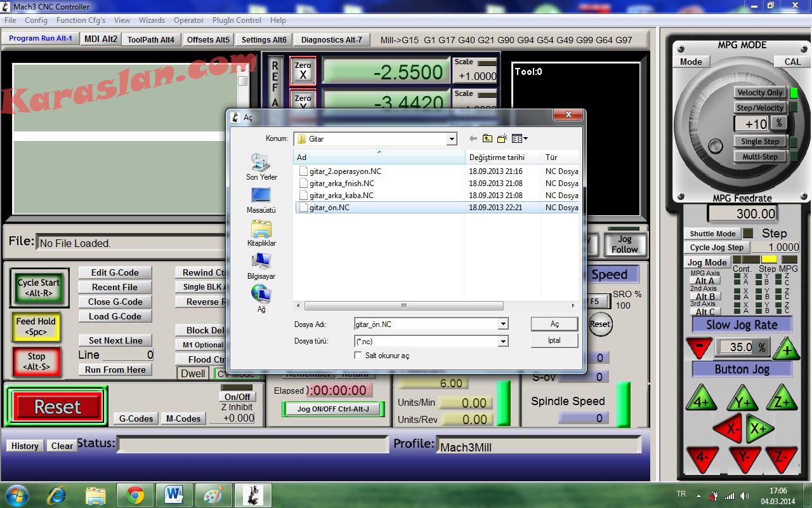Toggle Single Step MPG mode

[x=760, y=142]
